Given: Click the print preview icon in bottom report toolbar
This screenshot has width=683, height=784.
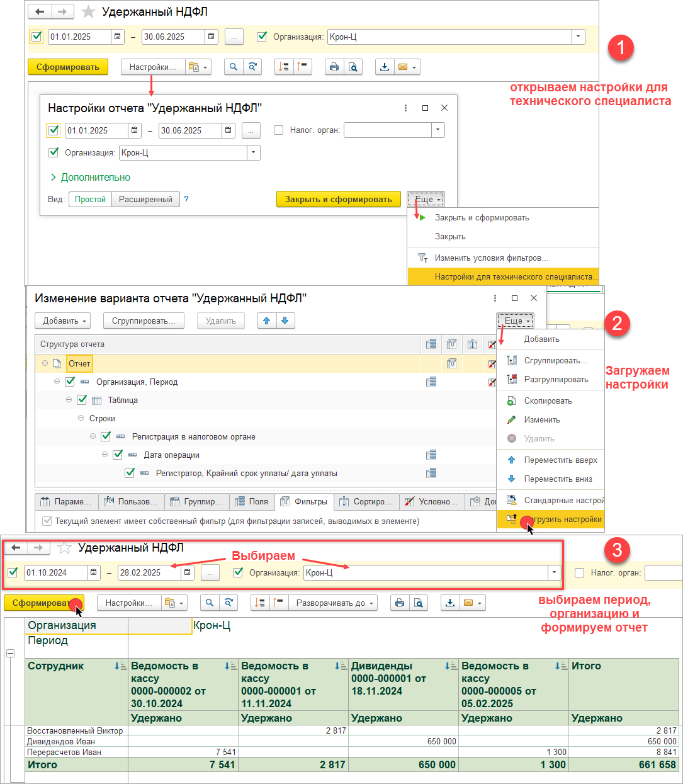Looking at the screenshot, I should 419,603.
